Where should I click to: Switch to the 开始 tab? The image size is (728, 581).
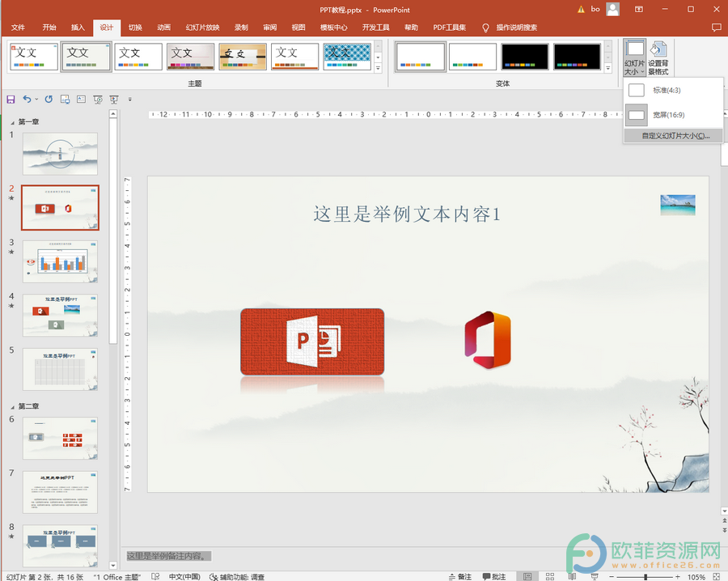pos(49,28)
